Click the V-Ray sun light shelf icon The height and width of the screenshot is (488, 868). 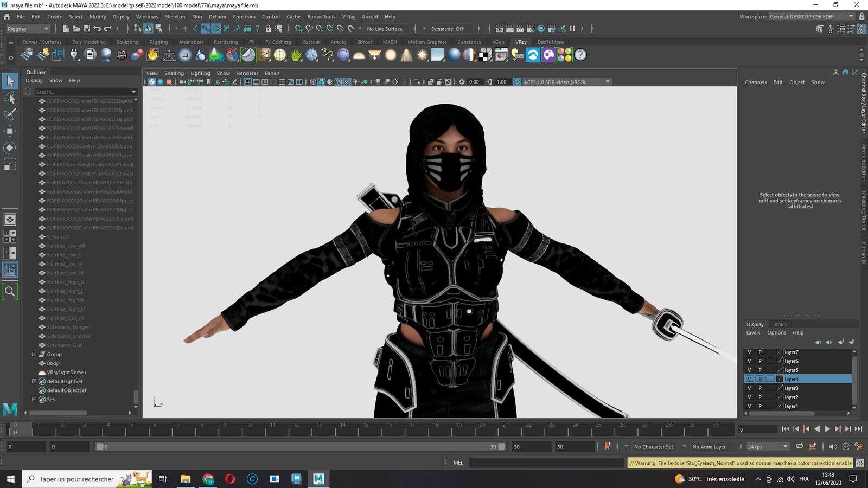tap(422, 55)
